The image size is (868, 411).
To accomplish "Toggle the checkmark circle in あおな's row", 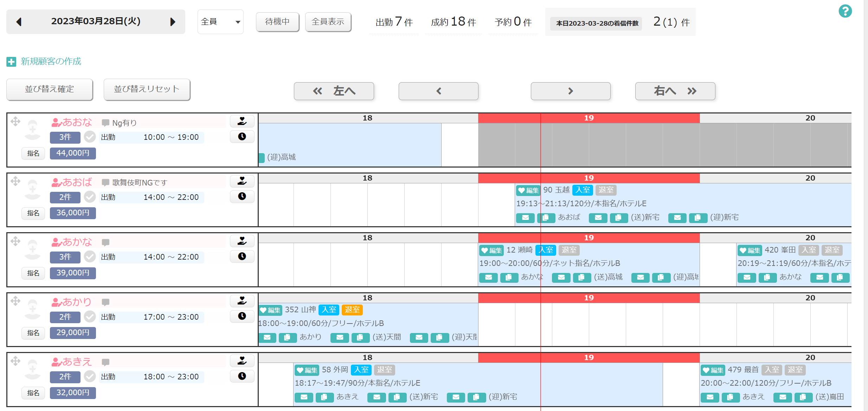I will coord(90,137).
